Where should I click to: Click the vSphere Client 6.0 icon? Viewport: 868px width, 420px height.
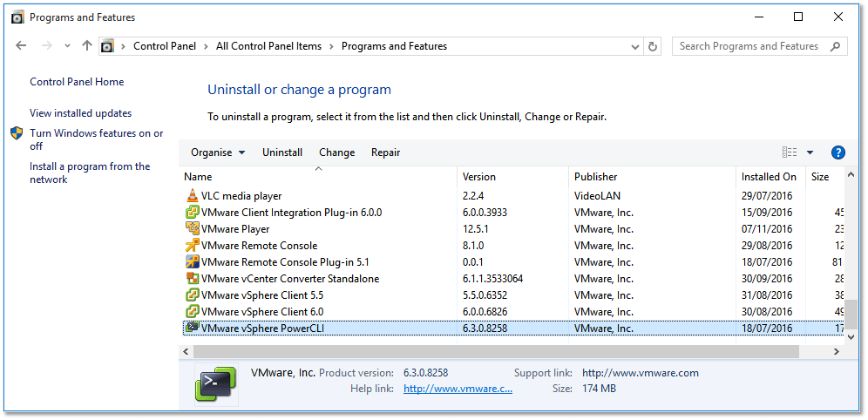coord(192,312)
